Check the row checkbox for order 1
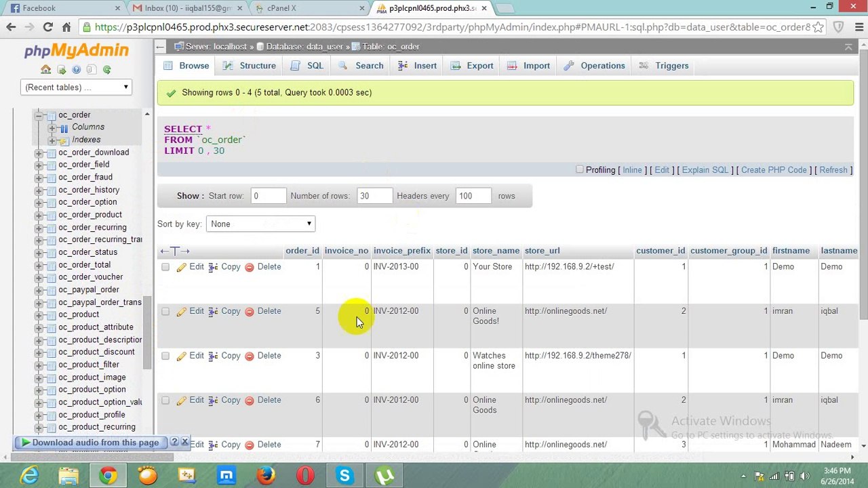 (165, 267)
